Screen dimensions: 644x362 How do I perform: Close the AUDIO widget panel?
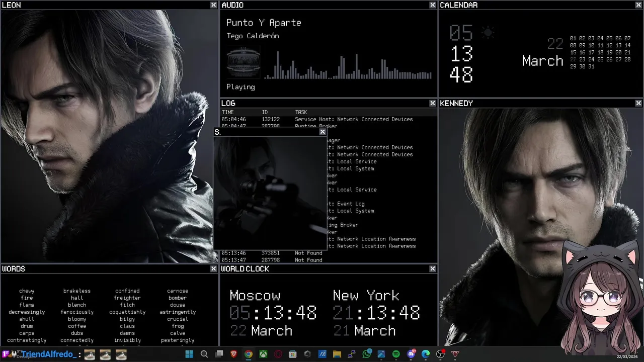point(433,5)
